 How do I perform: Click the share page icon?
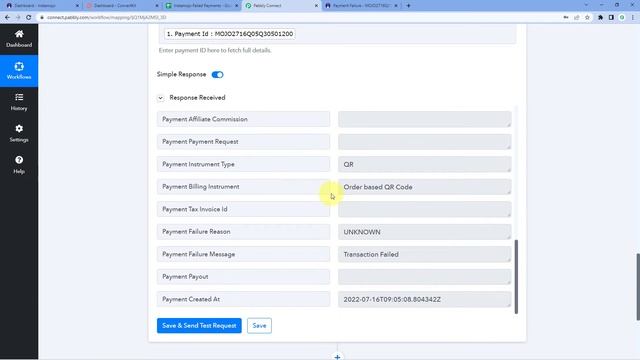[x=576, y=18]
